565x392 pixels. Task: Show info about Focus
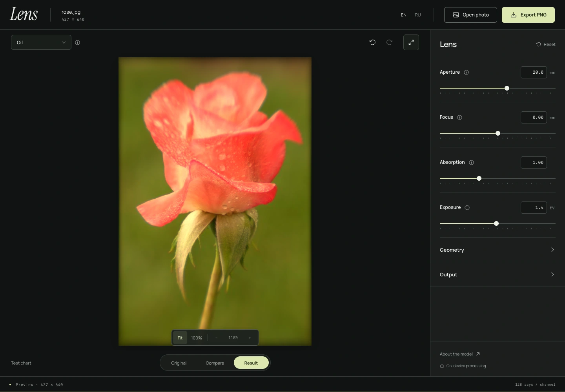[460, 117]
